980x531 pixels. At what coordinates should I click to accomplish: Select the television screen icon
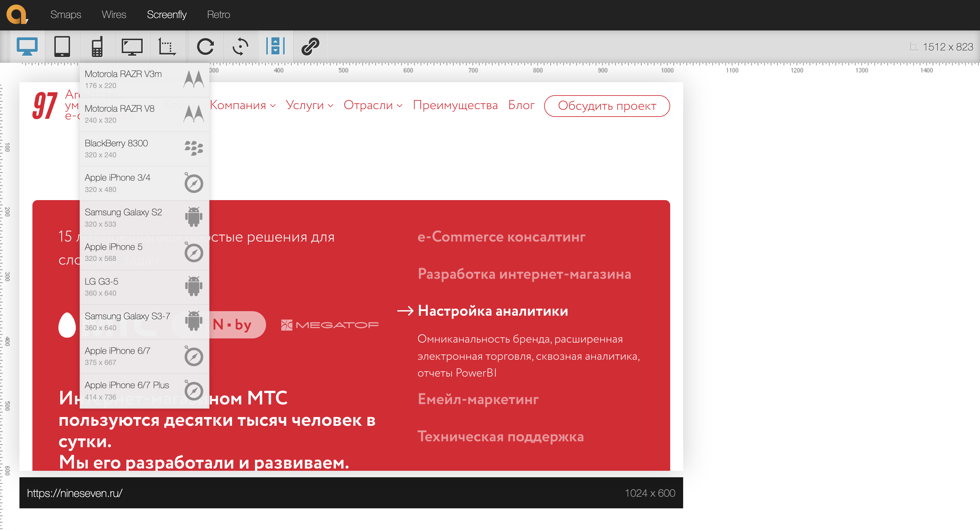pos(132,47)
